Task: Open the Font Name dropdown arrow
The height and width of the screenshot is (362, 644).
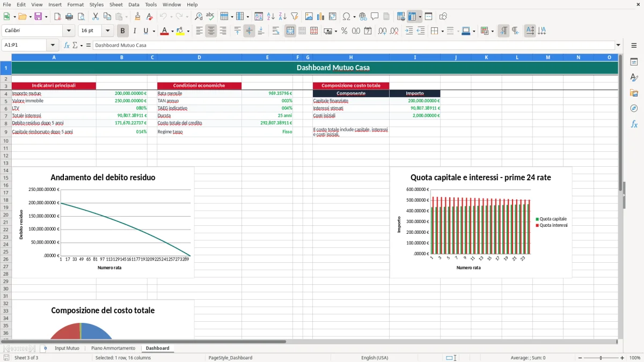Action: coord(68,31)
